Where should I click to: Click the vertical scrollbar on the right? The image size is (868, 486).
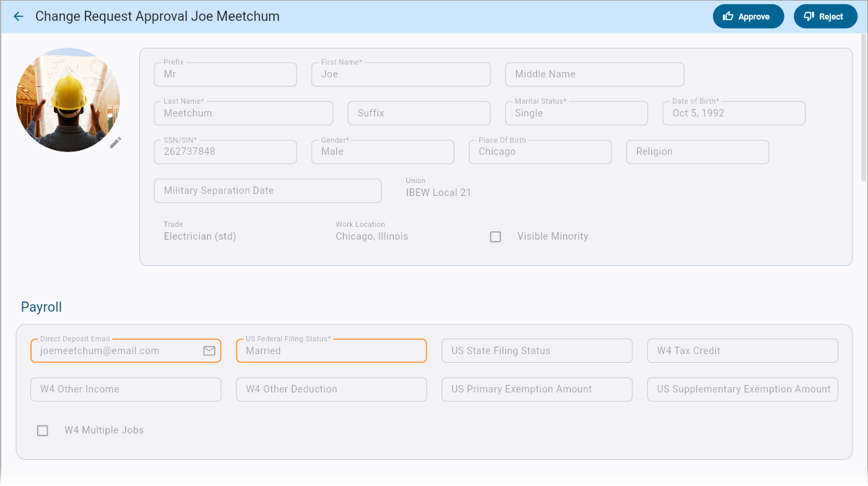point(863,108)
